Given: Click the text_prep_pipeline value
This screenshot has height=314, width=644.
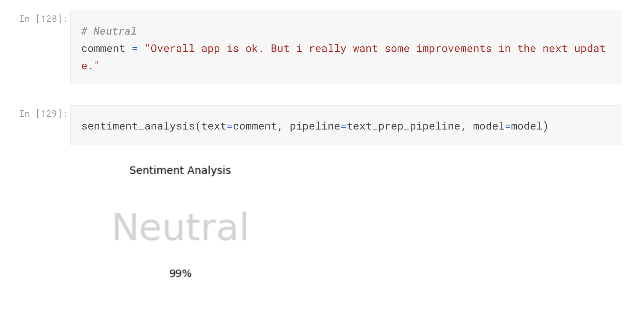Looking at the screenshot, I should pyautogui.click(x=404, y=126).
